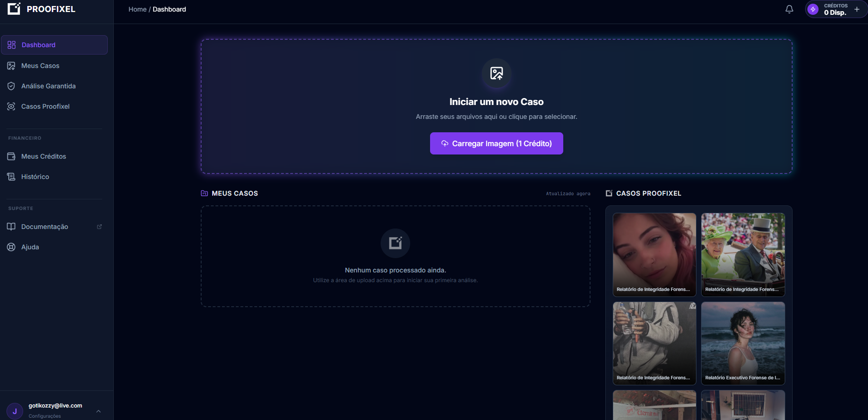Screen dimensions: 868x420
Task: Click the Análise Garantida shield icon
Action: click(x=11, y=86)
